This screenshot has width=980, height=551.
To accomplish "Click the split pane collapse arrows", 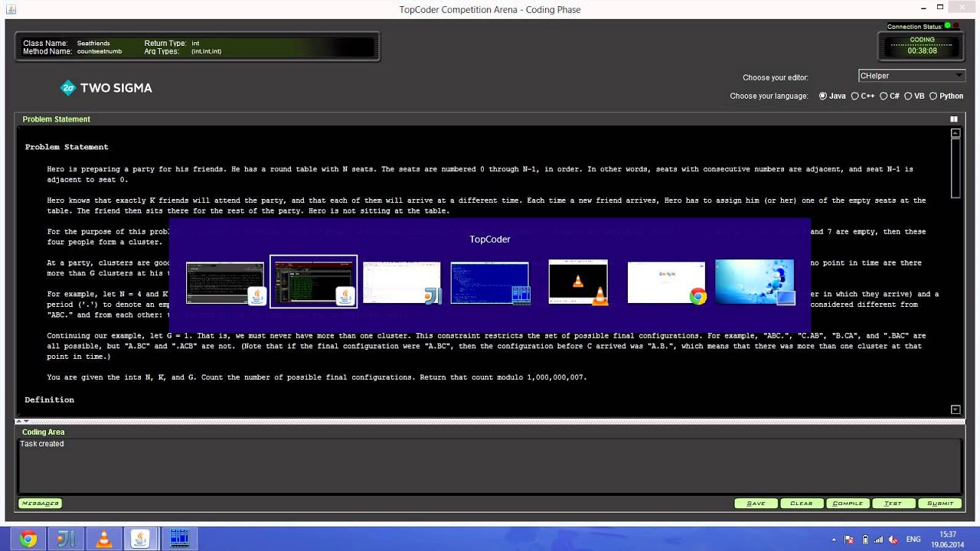I will pos(22,421).
